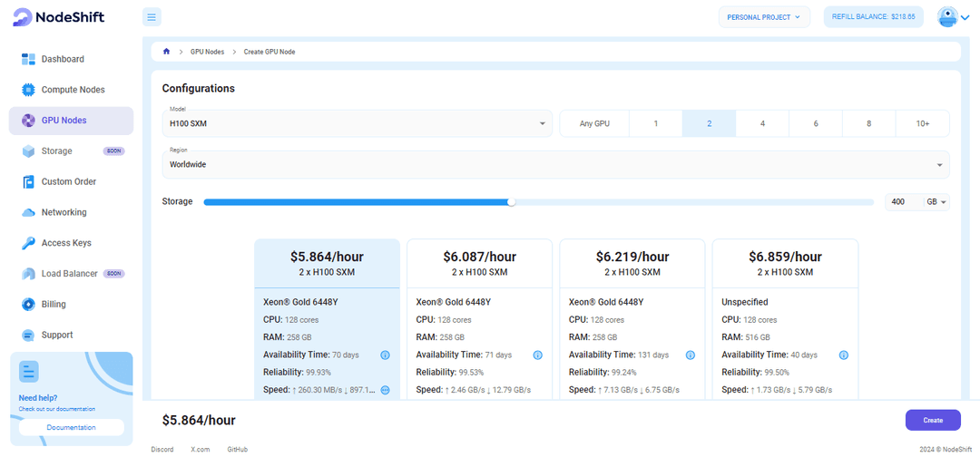
Task: Open the Discord footer link
Action: point(162,450)
